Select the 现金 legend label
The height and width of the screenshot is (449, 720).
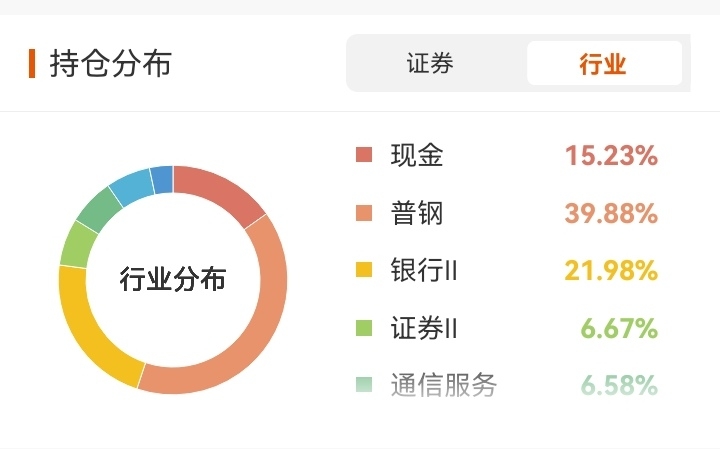417,155
